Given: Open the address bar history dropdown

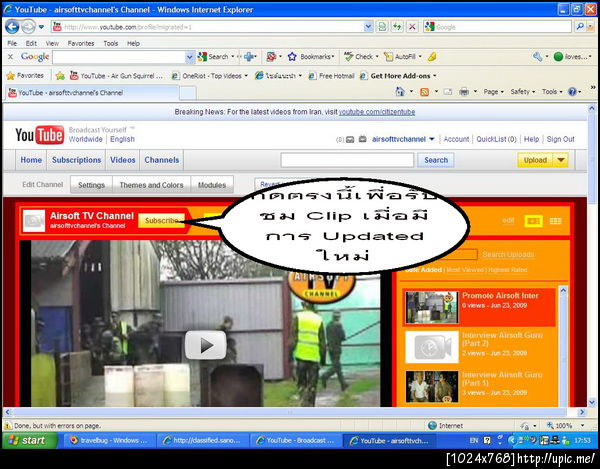Looking at the screenshot, I should [368, 27].
